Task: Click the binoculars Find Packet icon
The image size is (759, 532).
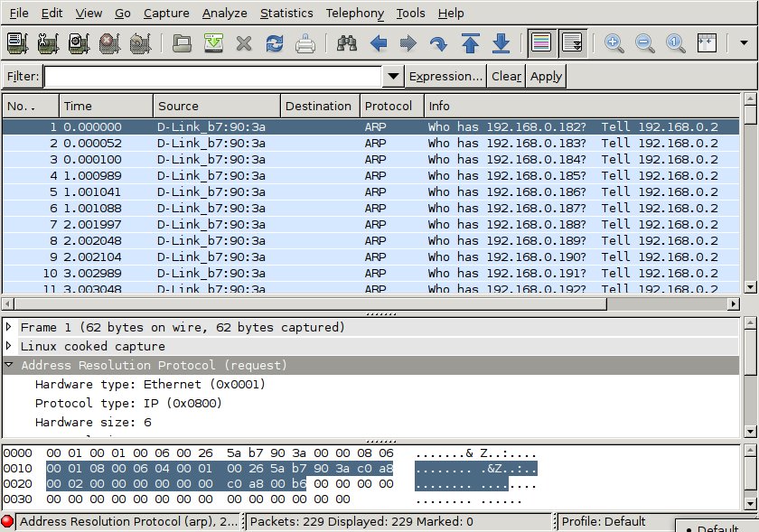Action: pyautogui.click(x=346, y=43)
